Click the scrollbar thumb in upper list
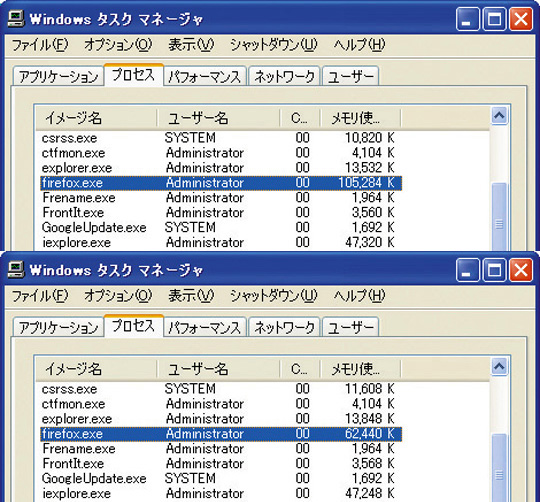The height and width of the screenshot is (502, 540). [x=499, y=217]
